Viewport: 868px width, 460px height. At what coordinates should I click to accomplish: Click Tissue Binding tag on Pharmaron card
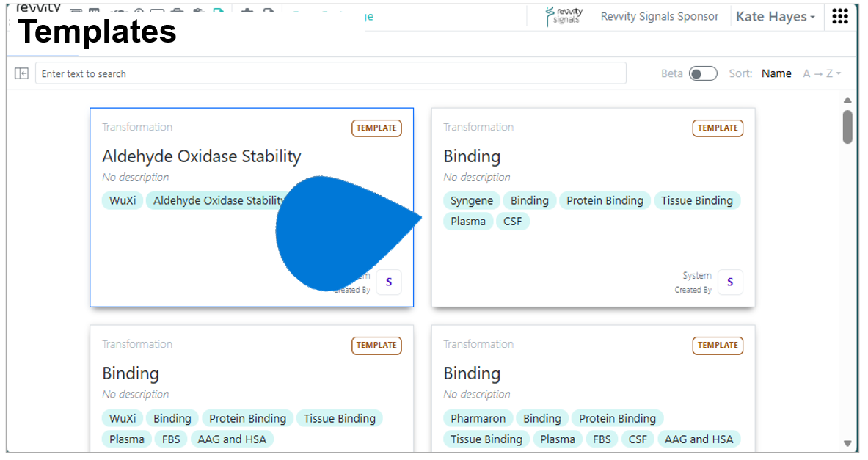[x=486, y=439]
